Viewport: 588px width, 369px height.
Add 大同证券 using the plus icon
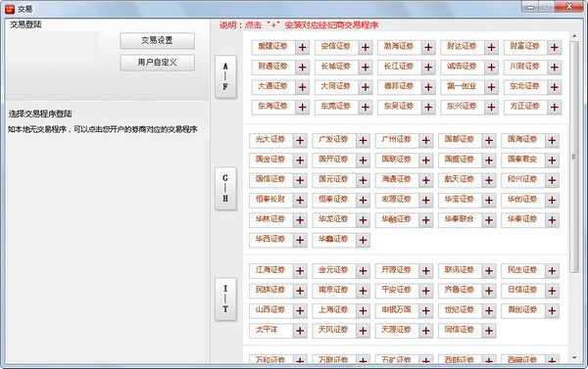click(366, 87)
